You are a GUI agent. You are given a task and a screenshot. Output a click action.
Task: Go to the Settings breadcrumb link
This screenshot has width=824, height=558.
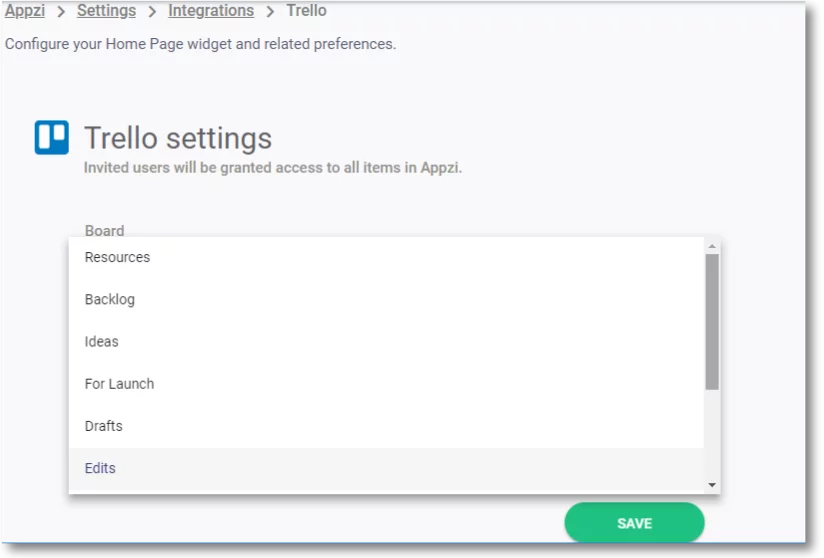(106, 11)
